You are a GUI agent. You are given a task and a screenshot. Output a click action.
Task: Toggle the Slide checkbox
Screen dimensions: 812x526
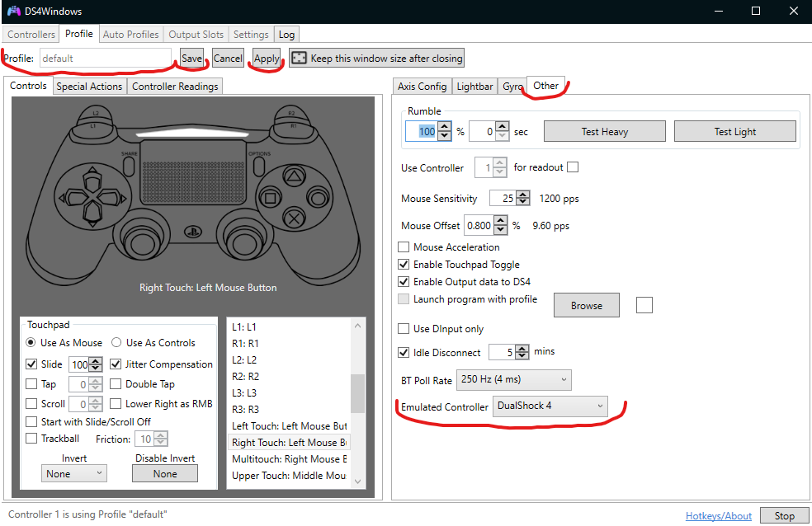pyautogui.click(x=31, y=364)
